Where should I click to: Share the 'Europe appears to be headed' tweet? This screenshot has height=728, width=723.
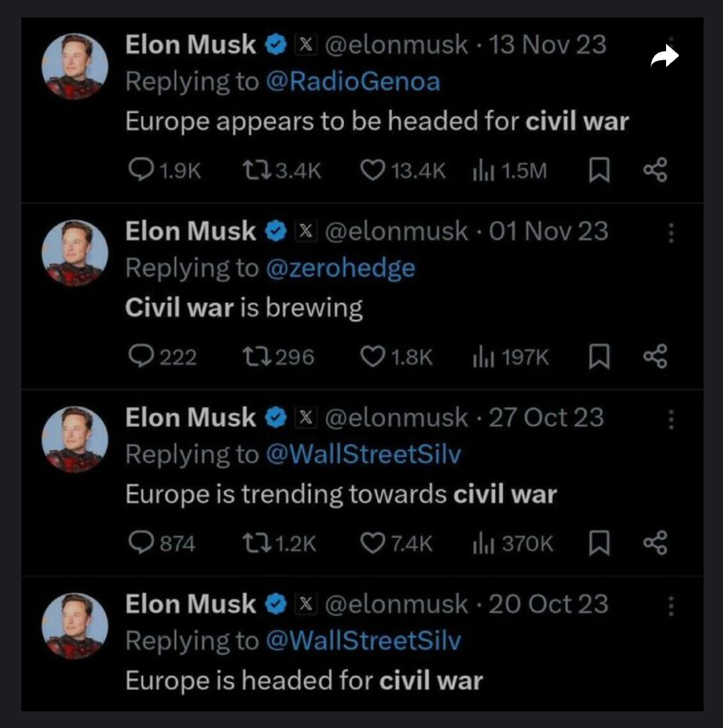[x=655, y=171]
